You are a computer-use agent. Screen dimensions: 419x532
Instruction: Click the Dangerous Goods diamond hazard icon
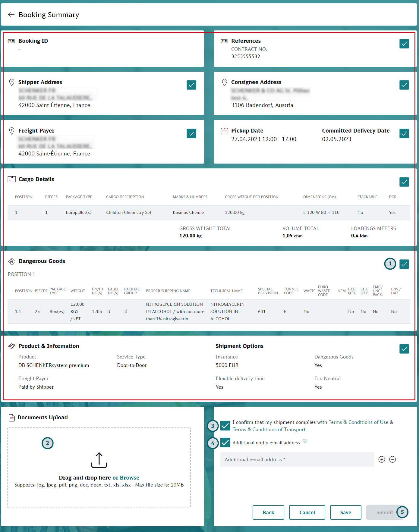[x=11, y=261]
